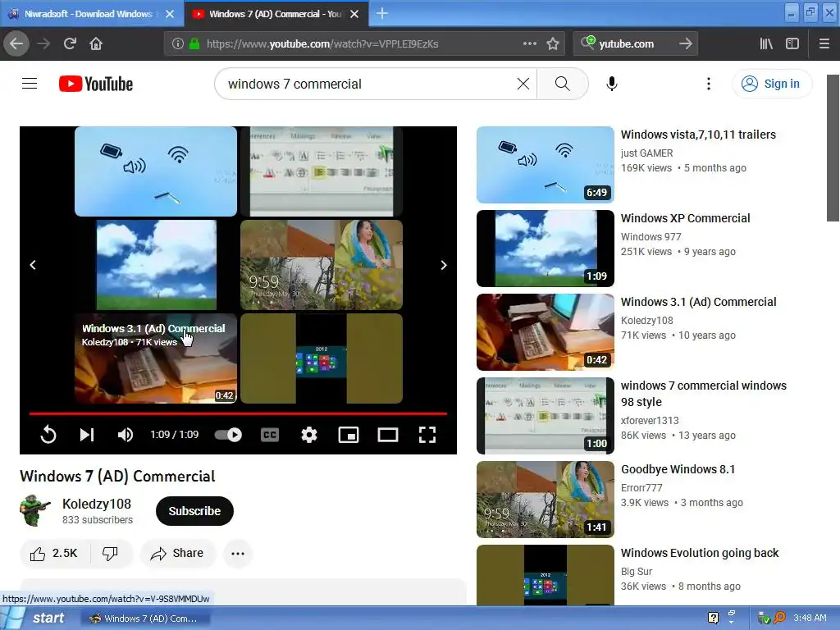Open Windows 3.1 (Ad) Commercial end-screen tile
This screenshot has width=840, height=630.
coord(156,358)
